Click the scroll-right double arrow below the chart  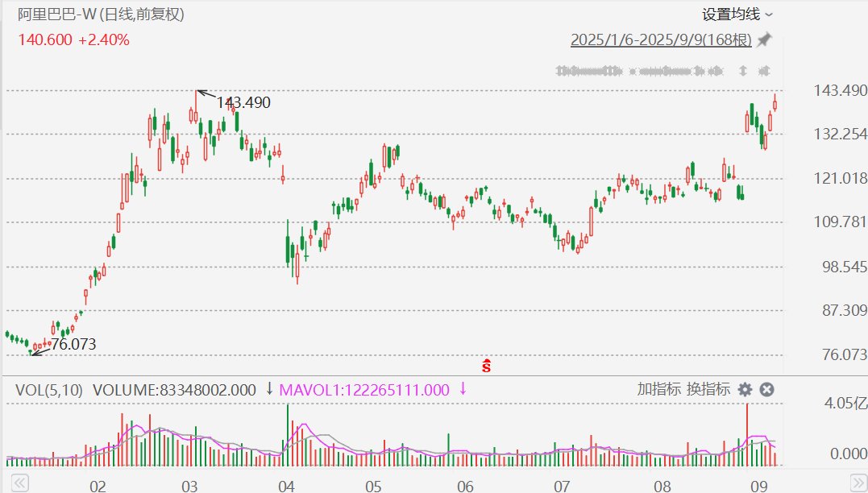click(x=857, y=482)
